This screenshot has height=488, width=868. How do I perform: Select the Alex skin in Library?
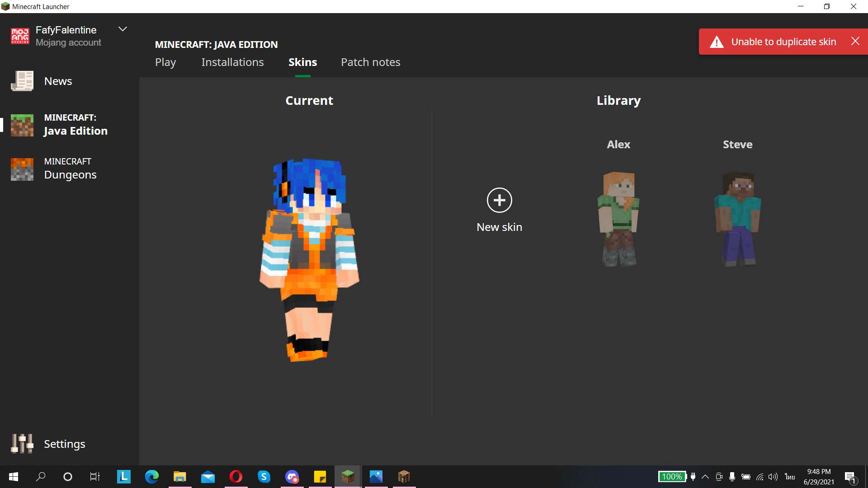(618, 219)
